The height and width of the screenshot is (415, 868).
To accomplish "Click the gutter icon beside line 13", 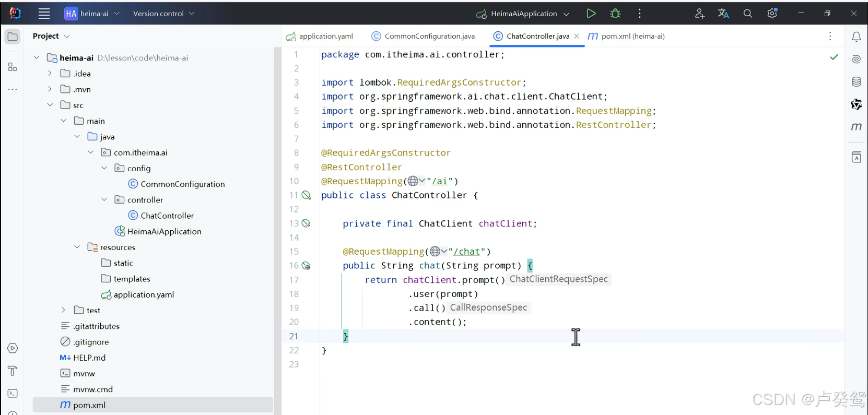I will point(307,223).
